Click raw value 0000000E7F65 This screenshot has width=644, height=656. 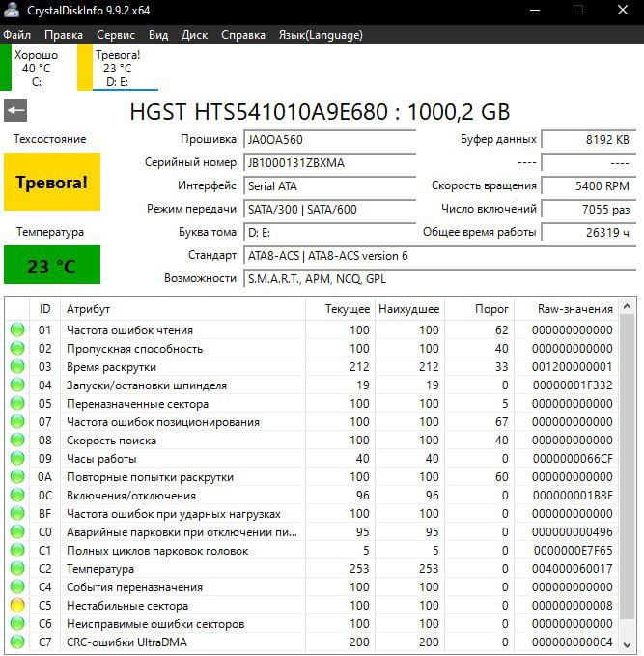click(573, 550)
